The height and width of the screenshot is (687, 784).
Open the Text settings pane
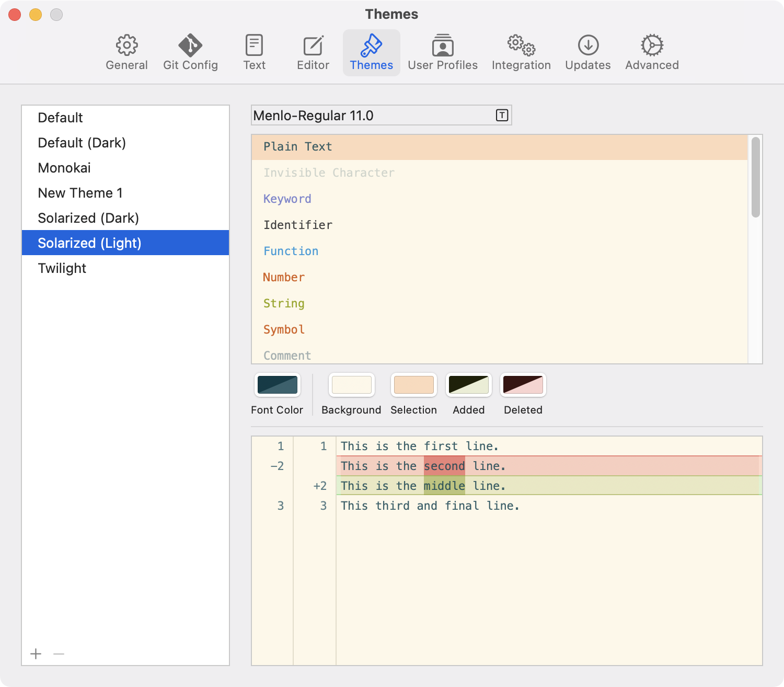point(254,51)
